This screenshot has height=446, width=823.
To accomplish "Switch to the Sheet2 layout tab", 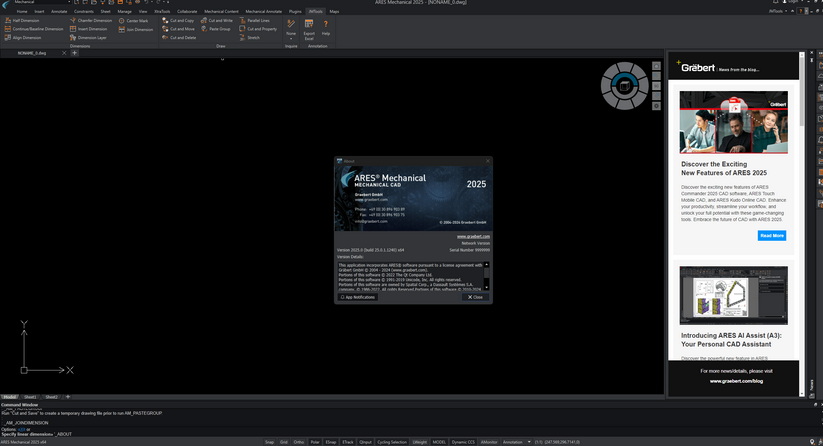I will tap(51, 397).
